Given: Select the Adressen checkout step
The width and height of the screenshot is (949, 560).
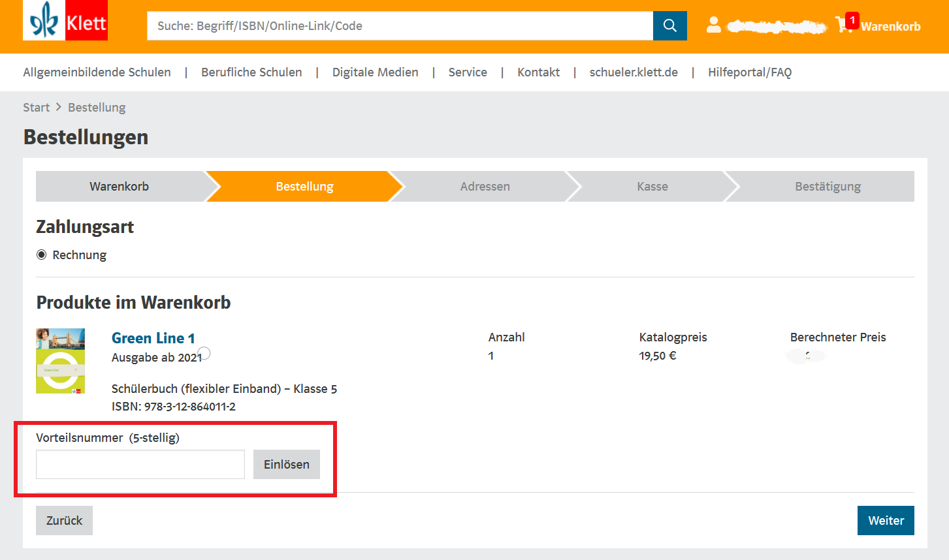Looking at the screenshot, I should pos(485,187).
